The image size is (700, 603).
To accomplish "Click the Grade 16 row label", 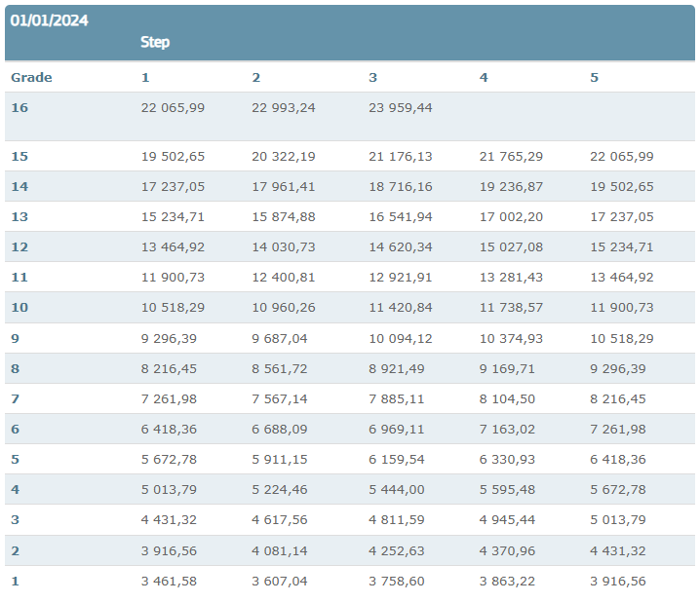I will point(19,107).
